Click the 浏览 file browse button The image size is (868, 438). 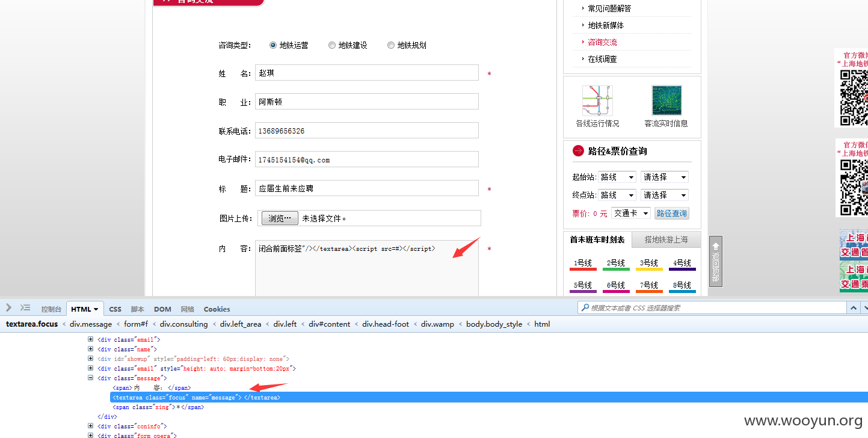(x=280, y=218)
